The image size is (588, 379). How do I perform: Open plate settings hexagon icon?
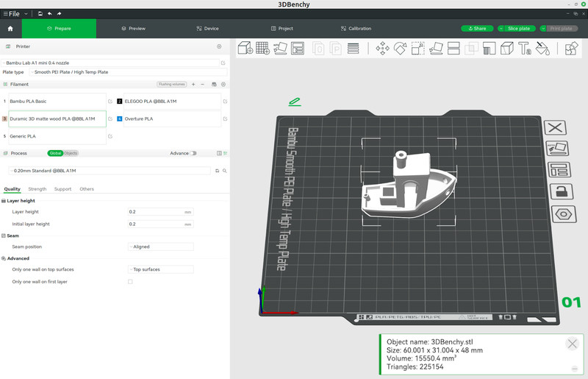(x=564, y=214)
